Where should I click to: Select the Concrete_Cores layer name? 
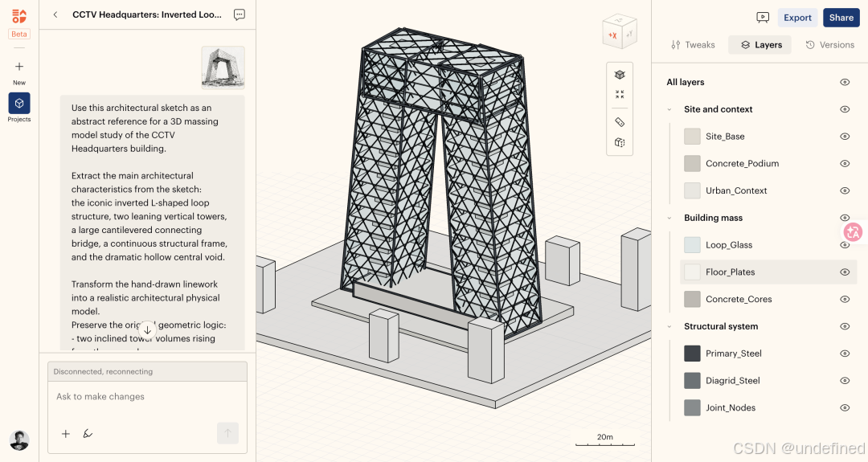coord(739,300)
